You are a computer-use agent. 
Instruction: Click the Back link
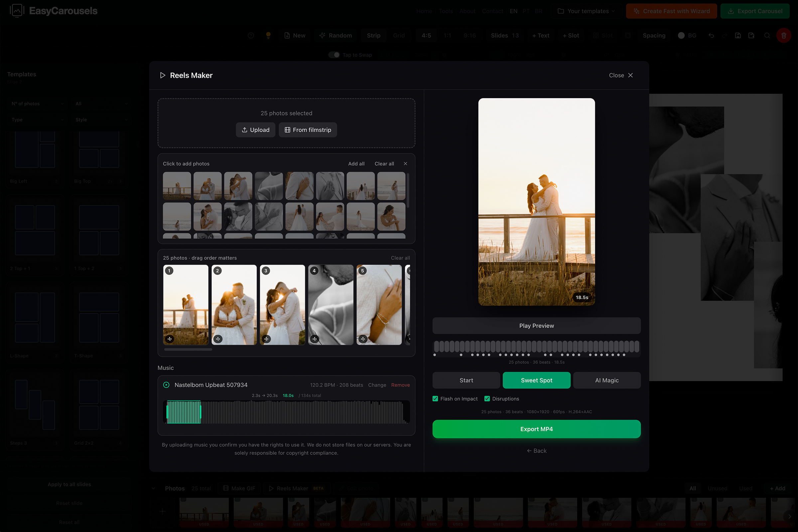click(536, 451)
